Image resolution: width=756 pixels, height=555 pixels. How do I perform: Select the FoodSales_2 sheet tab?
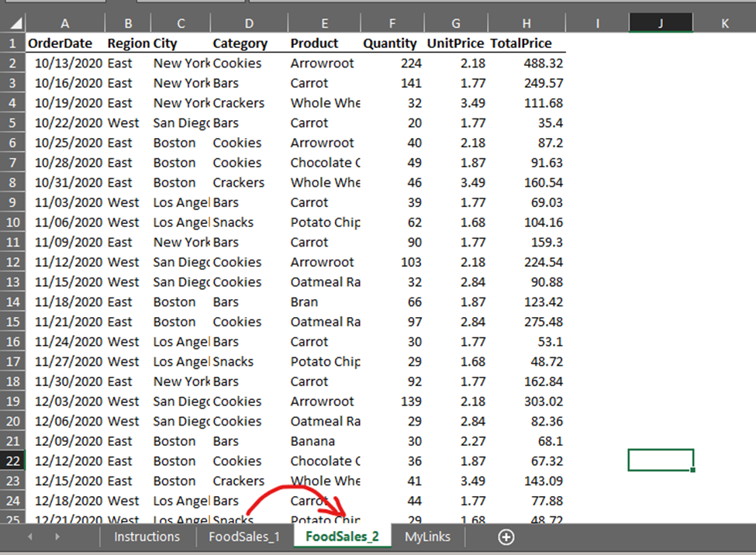coord(342,536)
